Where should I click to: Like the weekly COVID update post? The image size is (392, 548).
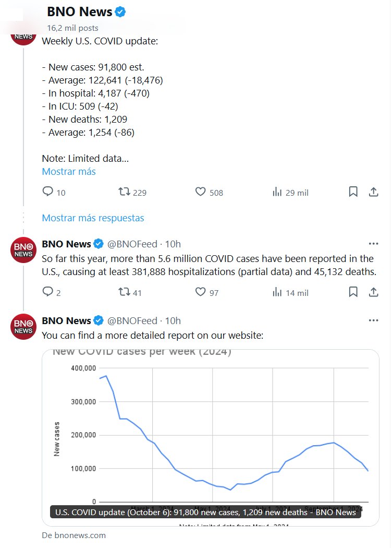[x=201, y=192]
